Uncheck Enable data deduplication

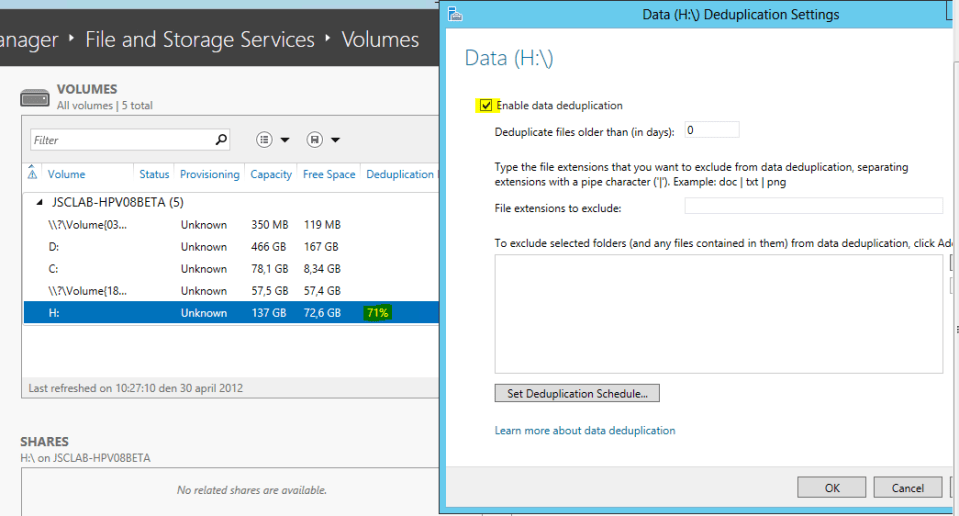(486, 105)
